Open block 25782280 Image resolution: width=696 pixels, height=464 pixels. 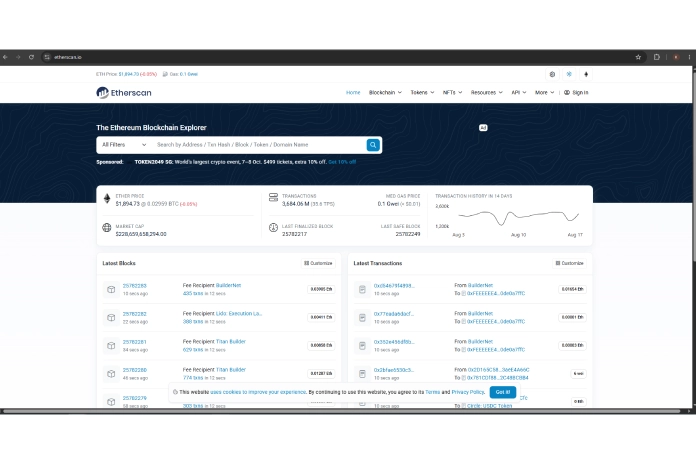134,370
